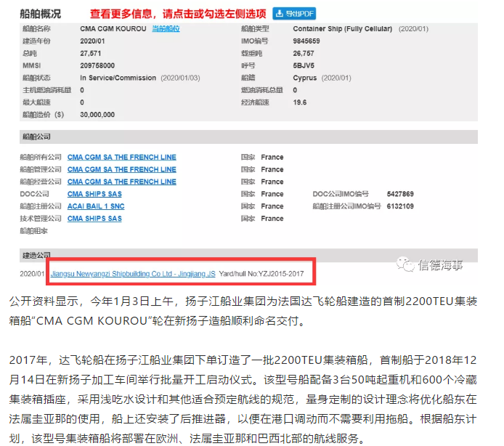Screen dimensions: 504x446
Task: Open ACAI BAIL 1 SNC registered company link
Action: pos(96,206)
